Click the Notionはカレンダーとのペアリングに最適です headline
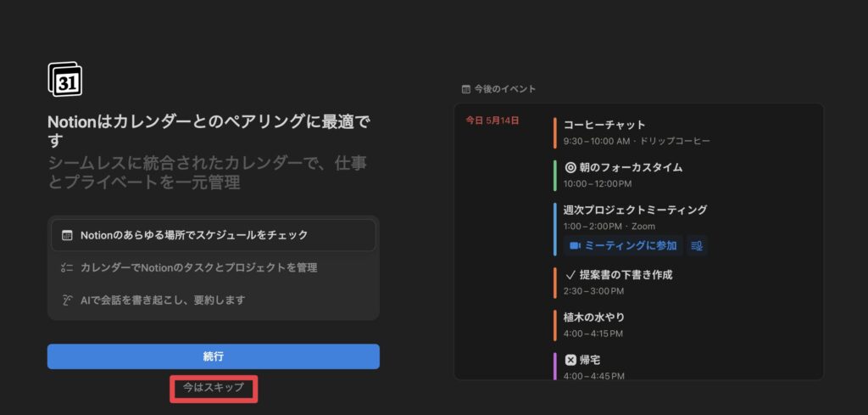868x415 pixels. click(209, 132)
